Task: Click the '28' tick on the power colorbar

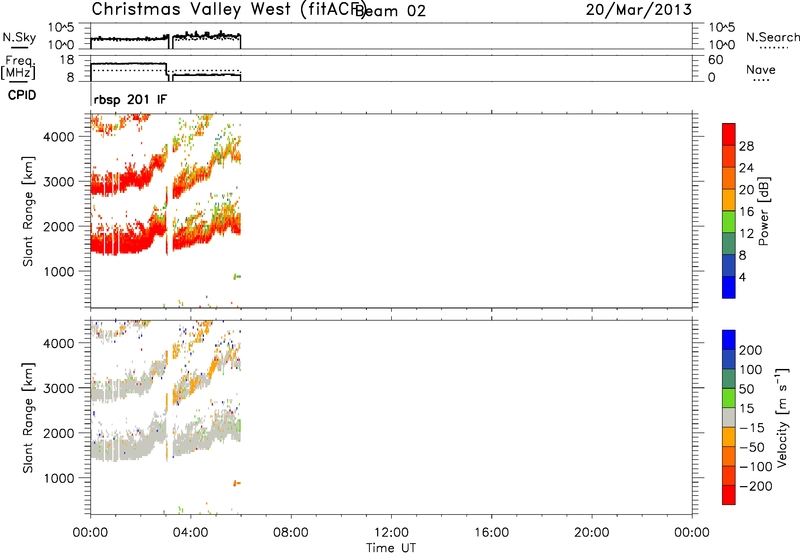Action: pyautogui.click(x=746, y=146)
